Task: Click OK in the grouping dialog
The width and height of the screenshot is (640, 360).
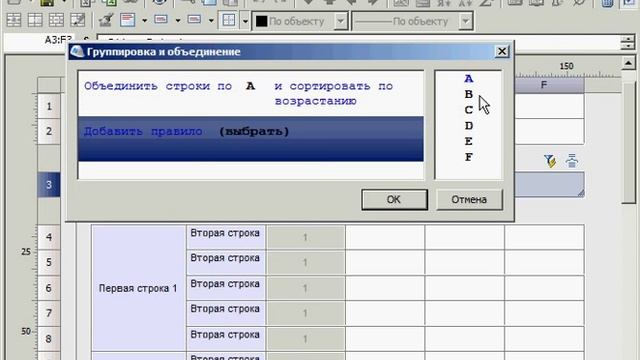Action: point(394,200)
